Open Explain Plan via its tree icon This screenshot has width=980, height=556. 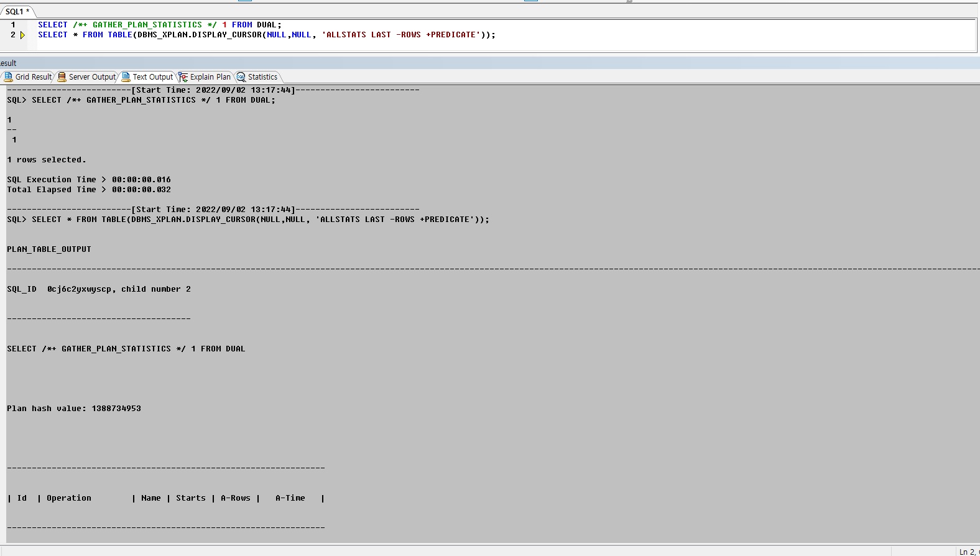coord(183,77)
